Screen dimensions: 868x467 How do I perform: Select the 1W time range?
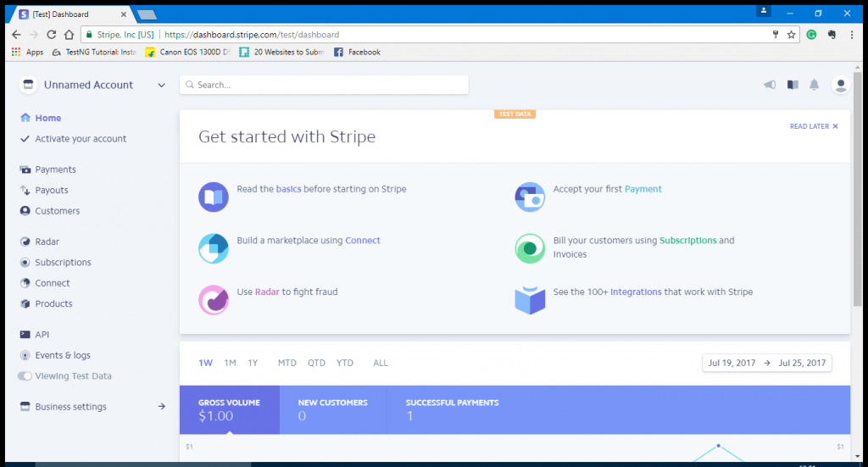click(x=205, y=363)
